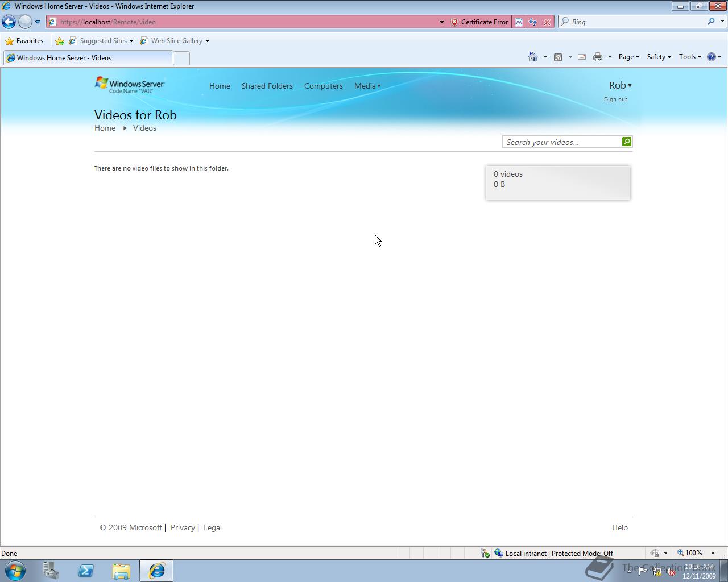This screenshot has height=582, width=728.
Task: Click the no video files message
Action: pos(162,168)
